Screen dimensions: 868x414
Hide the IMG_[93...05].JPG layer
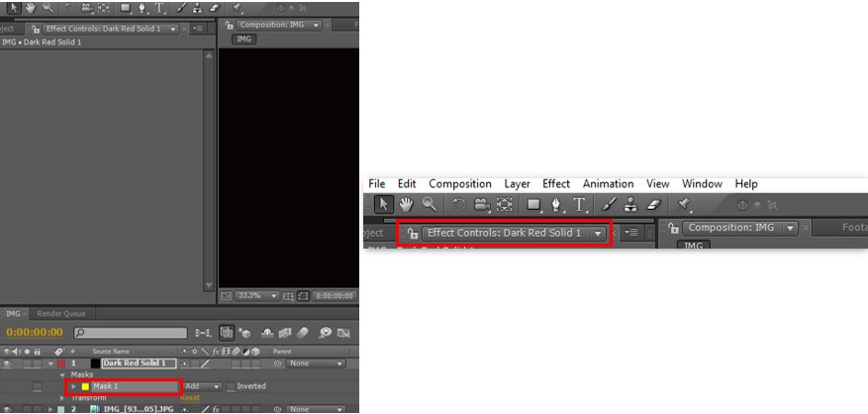click(x=7, y=410)
